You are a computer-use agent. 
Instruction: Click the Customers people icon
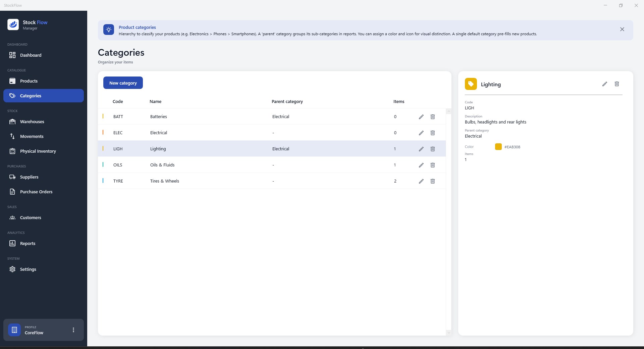coord(12,217)
